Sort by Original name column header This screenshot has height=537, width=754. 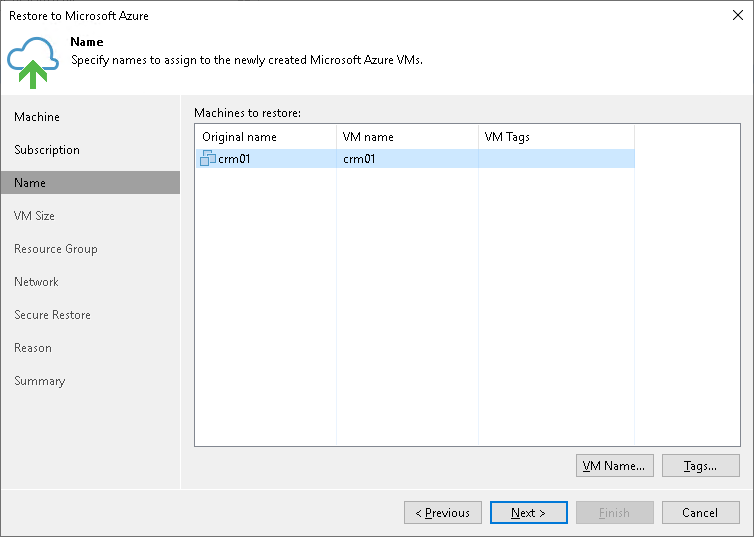click(266, 137)
